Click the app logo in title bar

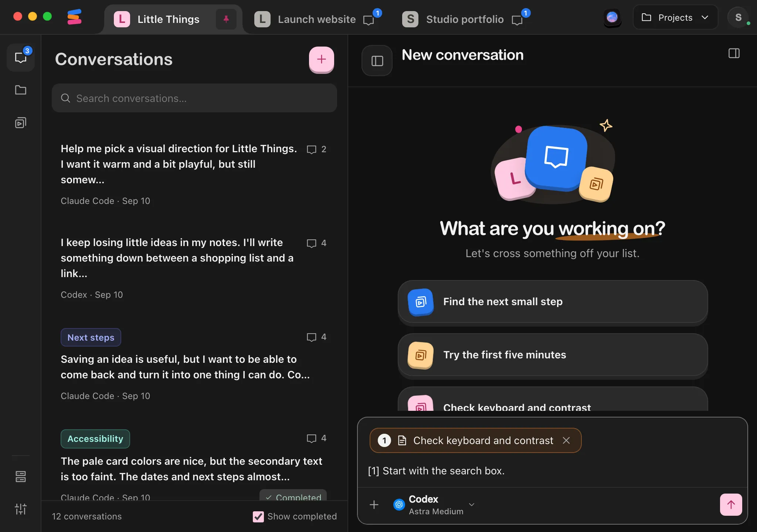(x=74, y=17)
